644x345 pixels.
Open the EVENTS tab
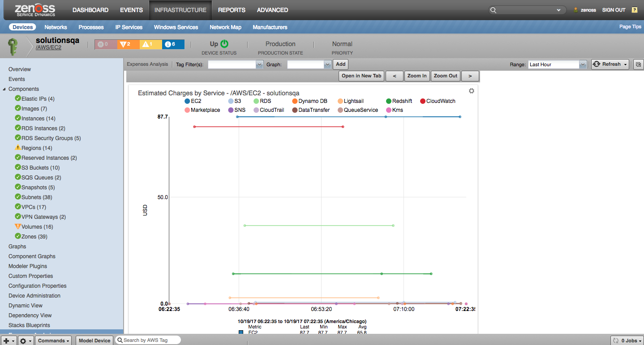132,10
